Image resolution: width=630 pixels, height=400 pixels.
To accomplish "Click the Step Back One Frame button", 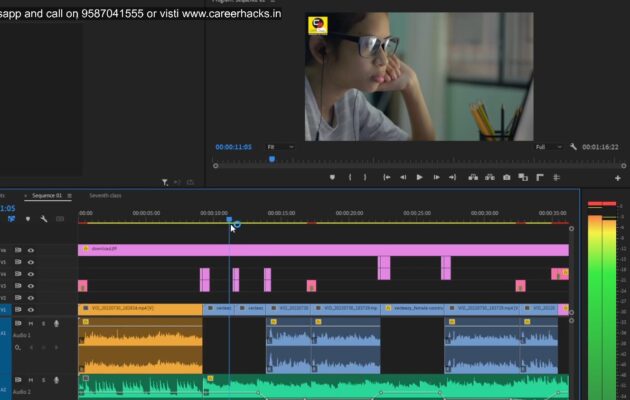I will click(x=403, y=177).
